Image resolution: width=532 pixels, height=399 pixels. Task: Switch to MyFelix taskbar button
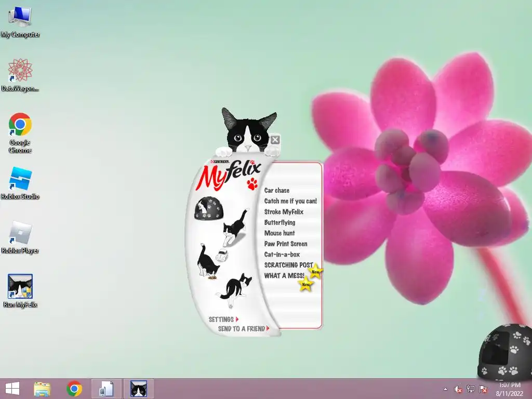(139, 389)
